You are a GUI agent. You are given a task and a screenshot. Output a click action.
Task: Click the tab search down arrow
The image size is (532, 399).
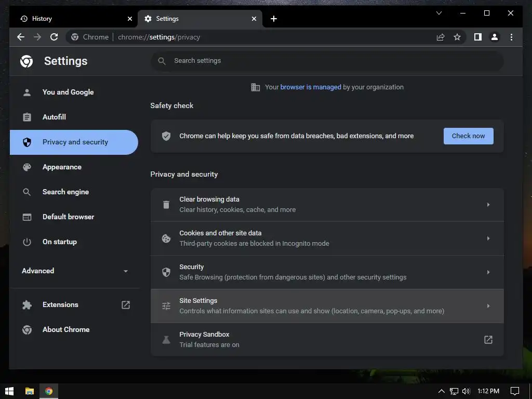(438, 13)
